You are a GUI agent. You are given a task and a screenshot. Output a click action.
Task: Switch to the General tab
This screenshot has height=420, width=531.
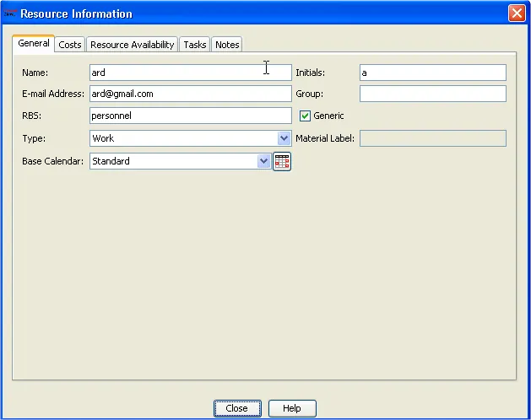point(34,43)
